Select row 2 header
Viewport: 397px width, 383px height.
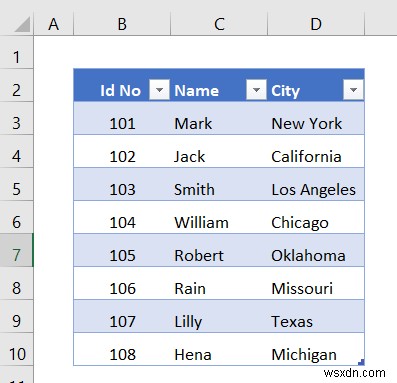(x=16, y=85)
